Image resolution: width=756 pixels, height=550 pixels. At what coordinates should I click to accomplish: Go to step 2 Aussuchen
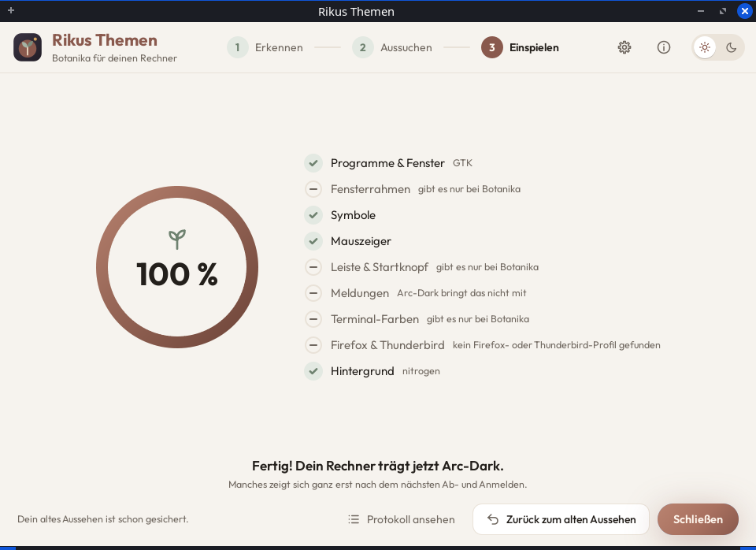pos(392,47)
